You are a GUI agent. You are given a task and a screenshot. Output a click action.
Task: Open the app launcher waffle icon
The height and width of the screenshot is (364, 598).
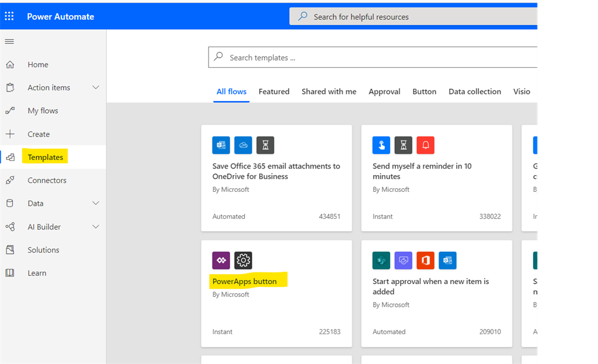point(9,16)
